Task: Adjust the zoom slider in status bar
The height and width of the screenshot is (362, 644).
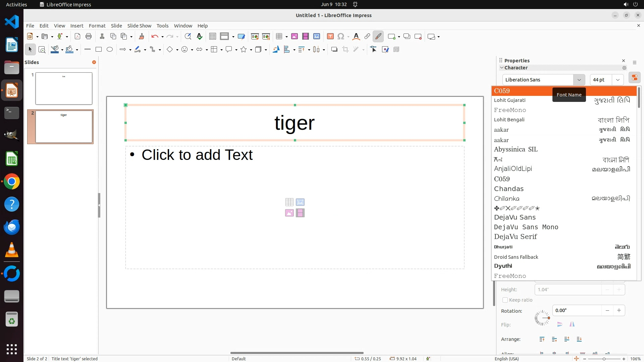Action: click(604, 359)
